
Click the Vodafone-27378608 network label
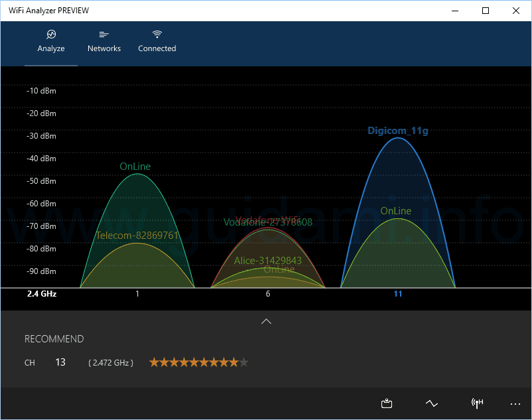click(268, 222)
